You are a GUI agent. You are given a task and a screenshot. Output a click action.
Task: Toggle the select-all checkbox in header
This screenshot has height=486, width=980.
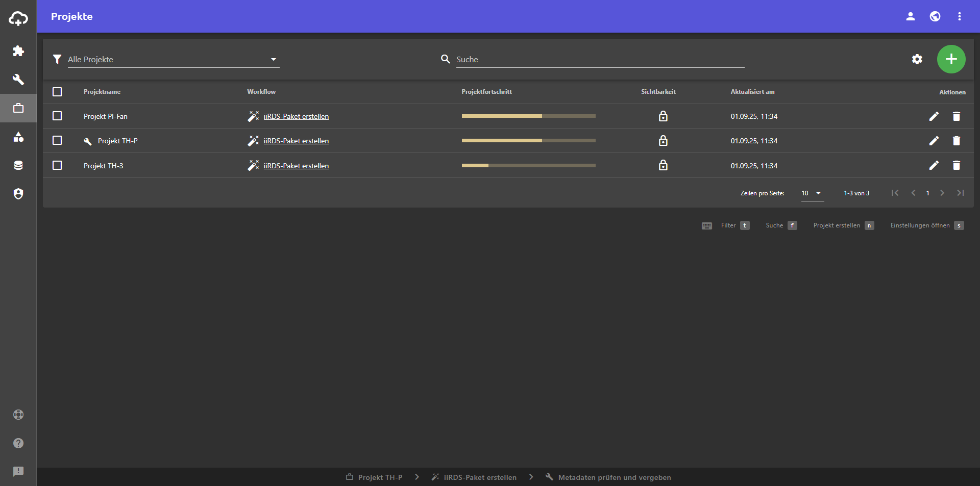click(x=57, y=92)
